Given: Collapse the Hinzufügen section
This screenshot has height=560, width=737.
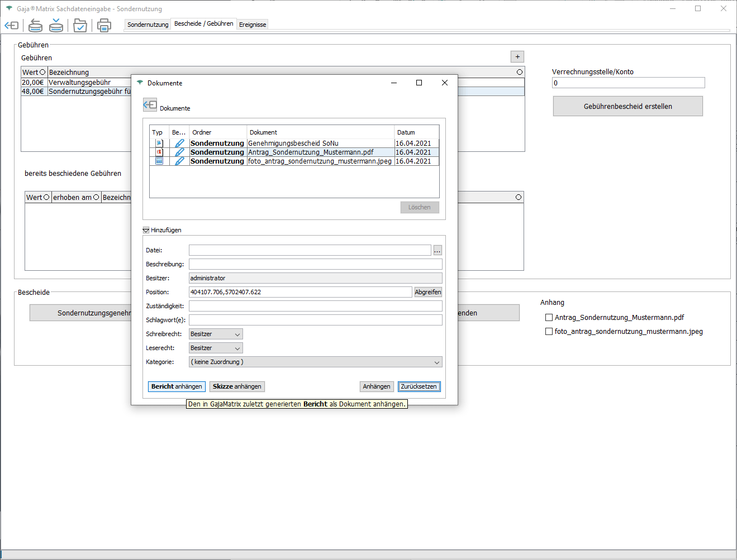Looking at the screenshot, I should click(146, 230).
